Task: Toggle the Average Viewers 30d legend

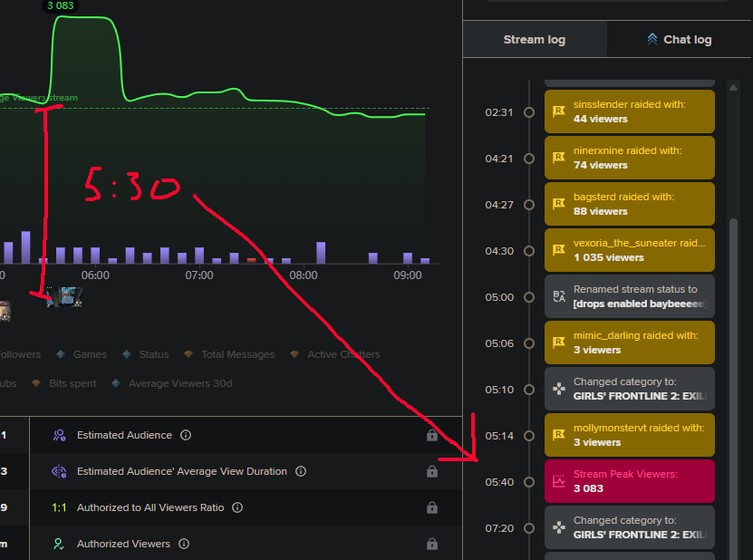Action: (172, 383)
